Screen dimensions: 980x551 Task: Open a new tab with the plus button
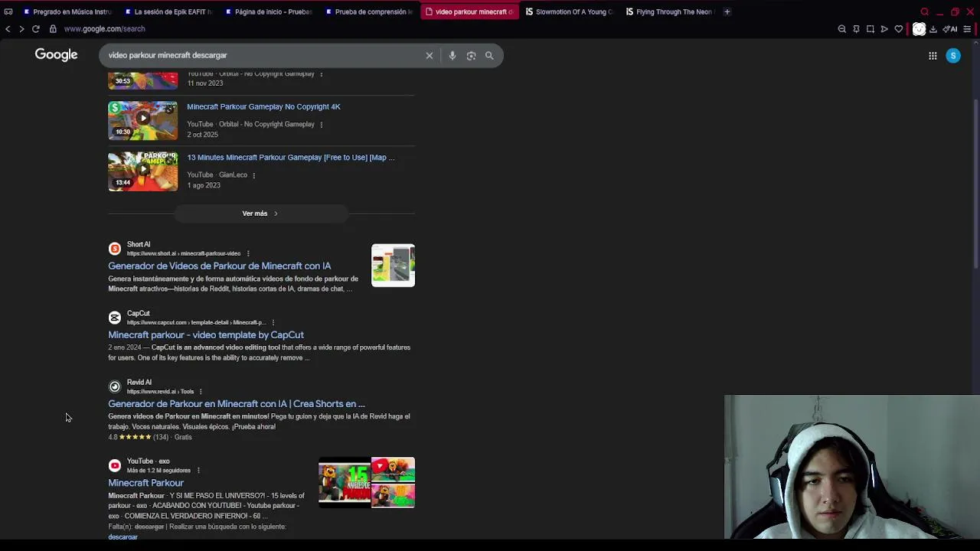[727, 11]
